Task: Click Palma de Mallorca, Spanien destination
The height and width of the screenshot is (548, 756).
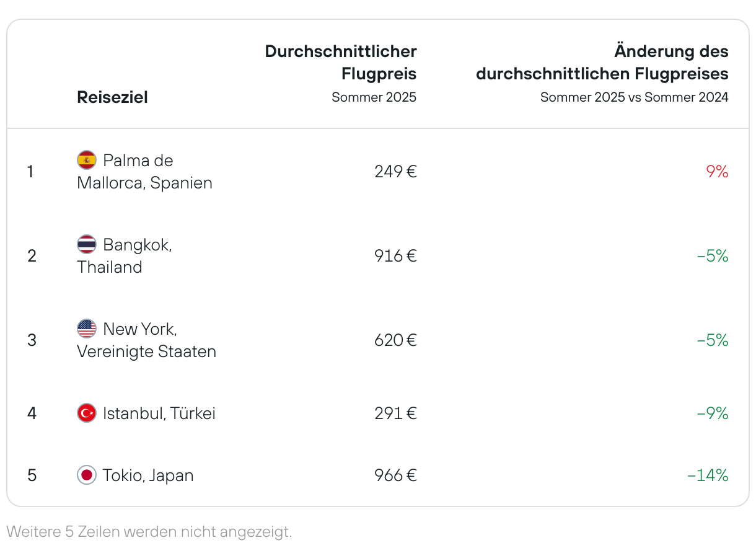Action: 145,172
